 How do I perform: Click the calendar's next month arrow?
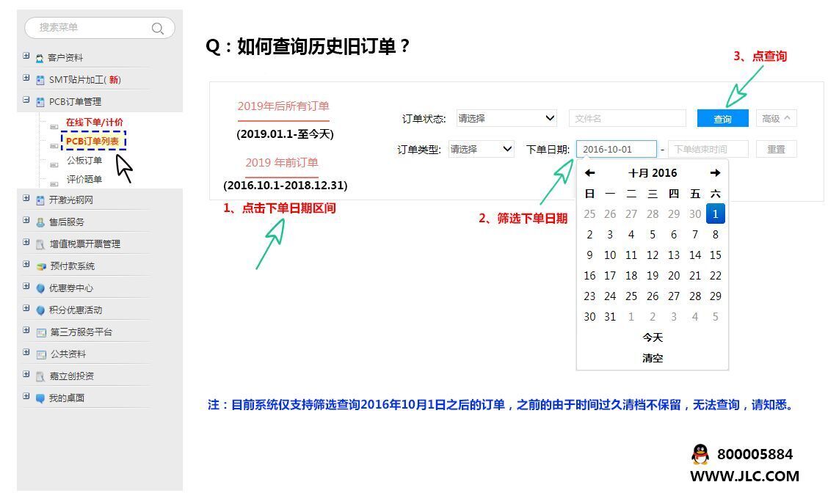click(x=716, y=172)
